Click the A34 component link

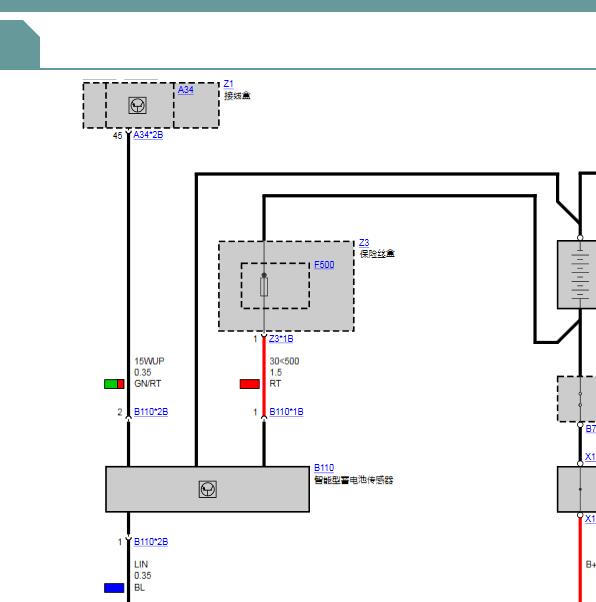pos(185,90)
